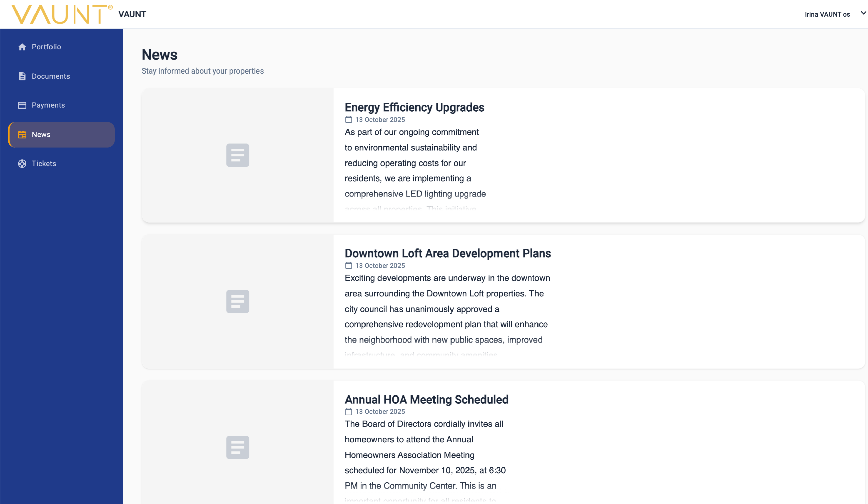Open Downtown Loft Area Development Plans headline
This screenshot has height=504, width=868.
click(x=447, y=253)
